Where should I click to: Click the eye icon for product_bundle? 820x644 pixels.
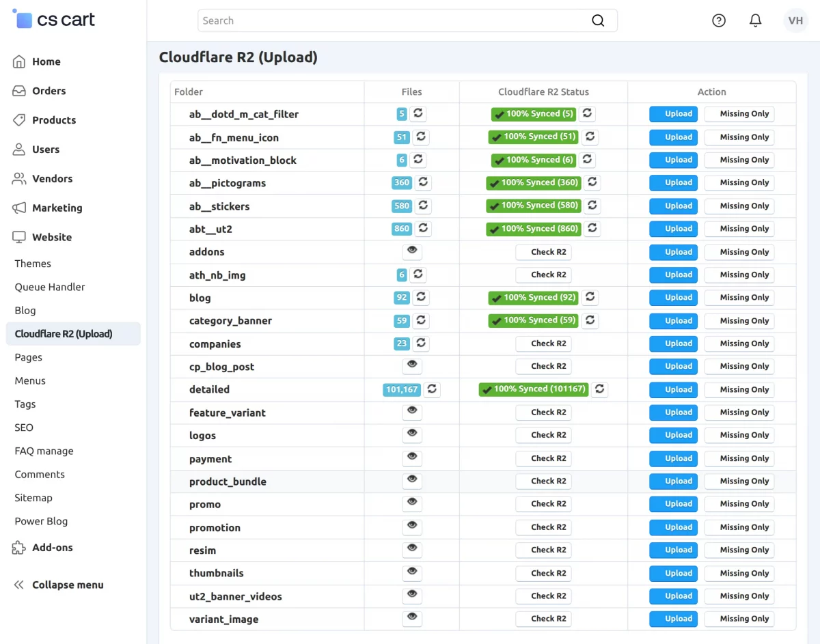click(x=412, y=481)
